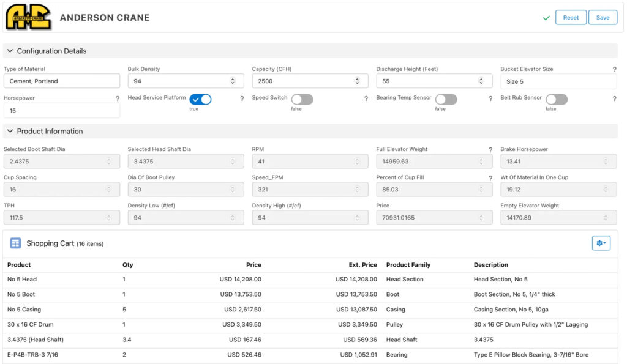Click the Product Family column header
Viewport: 627px width, 364px height.
coord(408,265)
